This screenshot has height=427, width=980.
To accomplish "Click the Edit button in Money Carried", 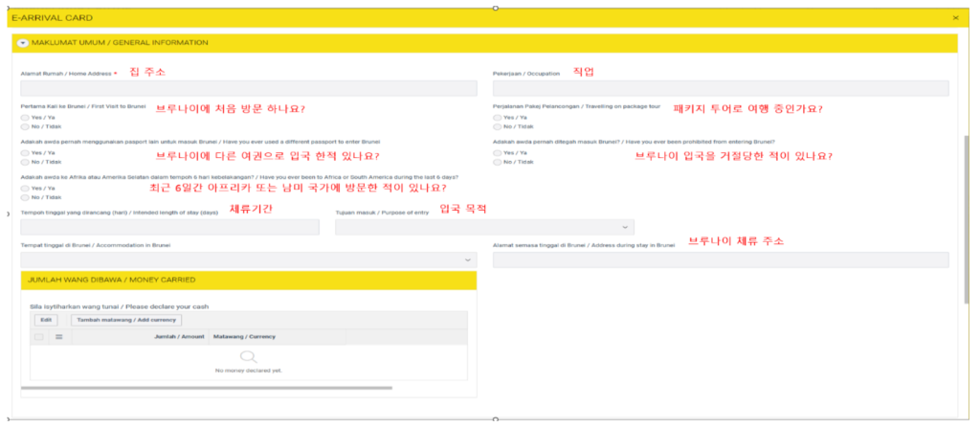I will [44, 319].
